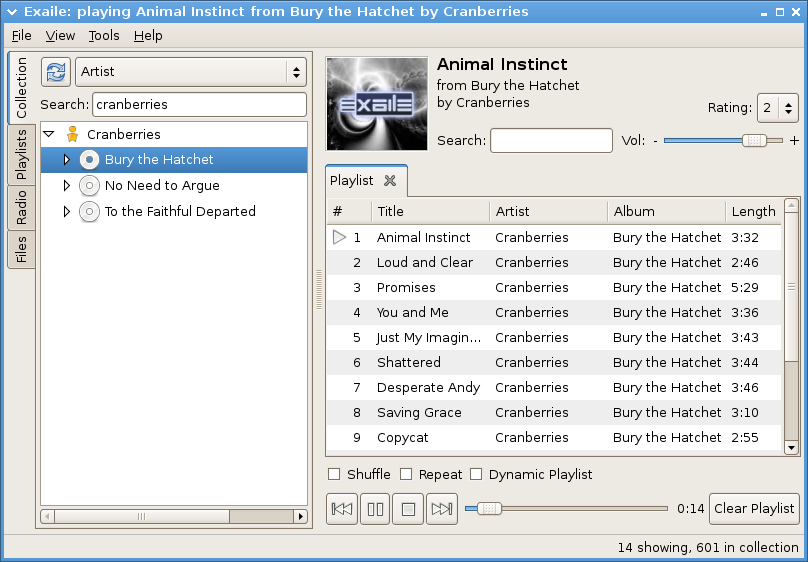
Task: Expand the No Need to Argue album
Action: [66, 185]
